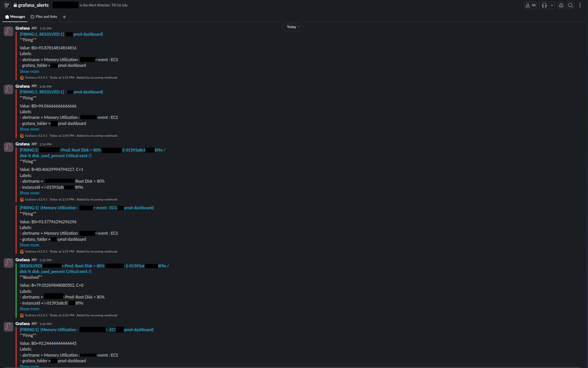Open the Grafana sender name at 1:51 PM
Viewport: 588px width, 368px height.
(x=22, y=28)
